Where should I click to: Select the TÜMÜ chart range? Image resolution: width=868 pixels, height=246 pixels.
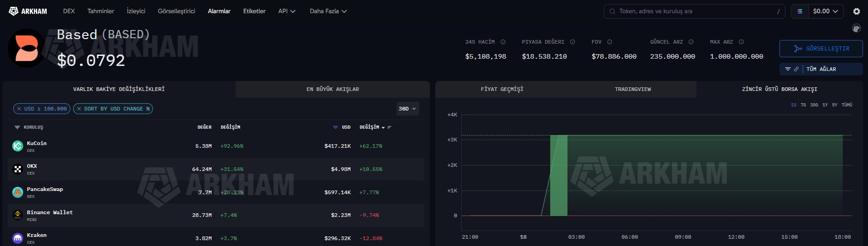847,105
